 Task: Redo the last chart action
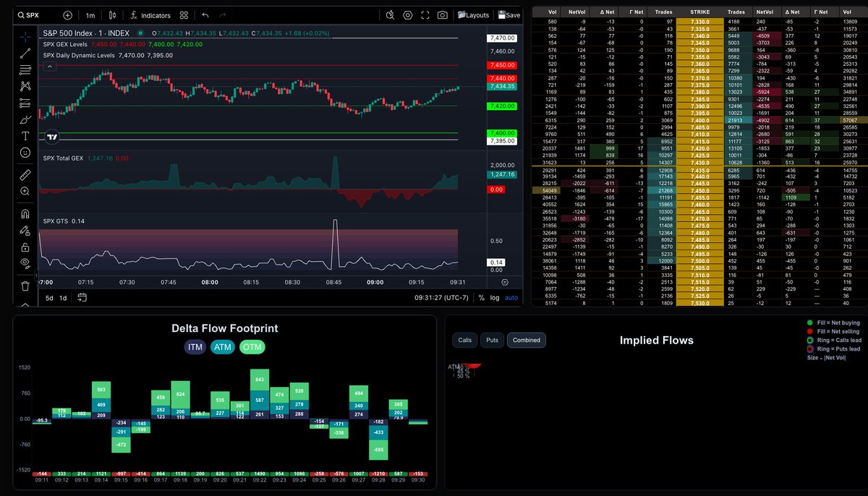pyautogui.click(x=223, y=15)
